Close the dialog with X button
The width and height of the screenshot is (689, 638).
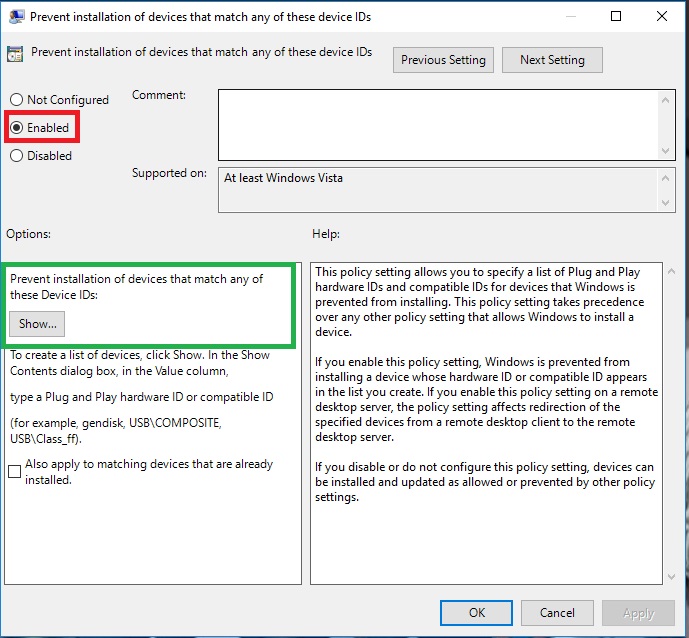[662, 16]
